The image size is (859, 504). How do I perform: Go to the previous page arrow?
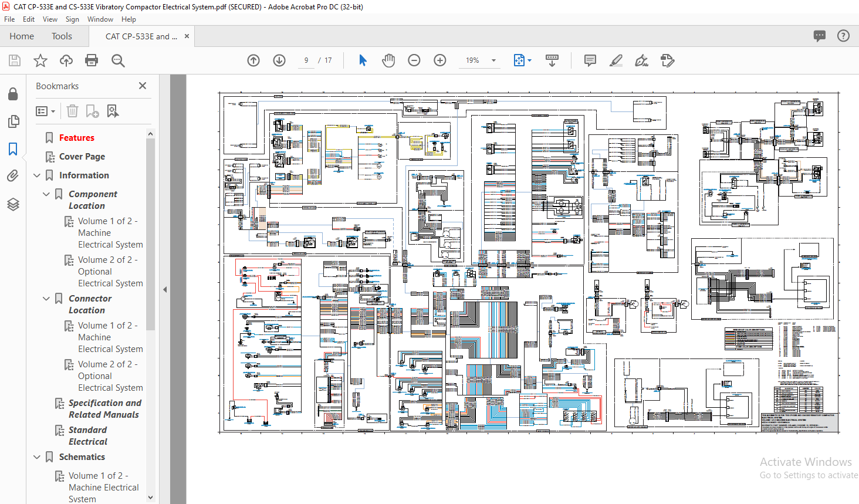click(253, 60)
